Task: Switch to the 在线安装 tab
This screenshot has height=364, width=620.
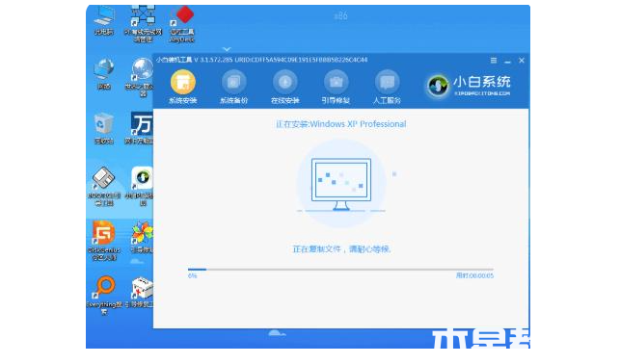Action: tap(285, 88)
